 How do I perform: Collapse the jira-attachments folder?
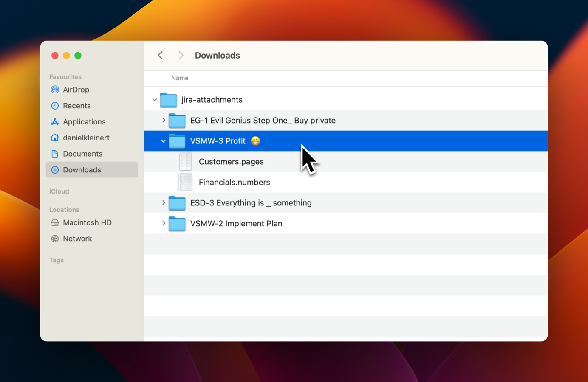(155, 100)
